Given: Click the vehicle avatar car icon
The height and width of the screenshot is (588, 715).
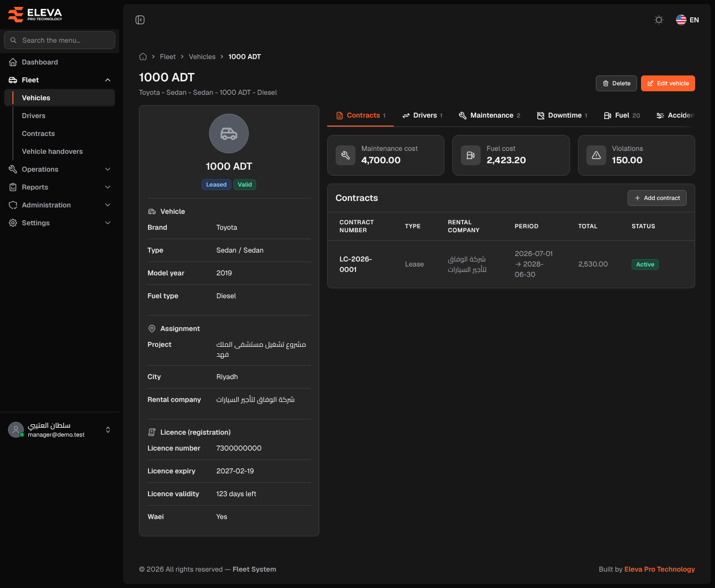Looking at the screenshot, I should [x=229, y=133].
